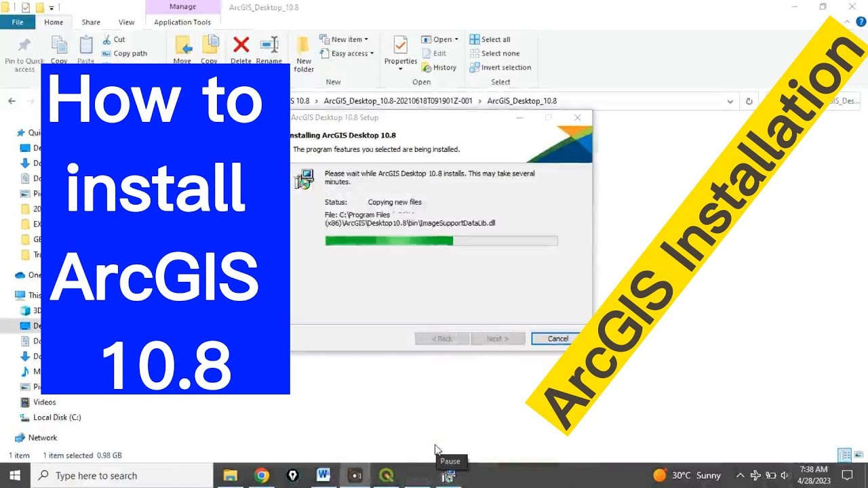
Task: Open the address bar history dropdown
Action: pos(730,101)
